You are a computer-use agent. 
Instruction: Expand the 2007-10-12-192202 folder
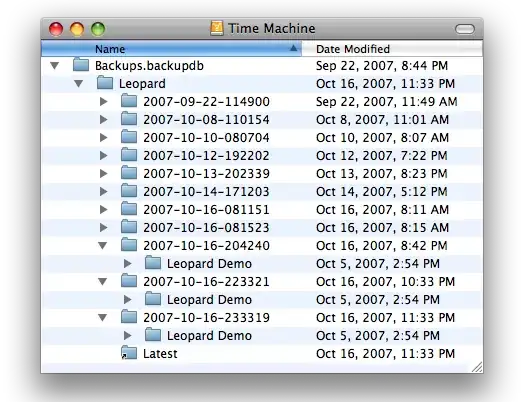point(104,156)
